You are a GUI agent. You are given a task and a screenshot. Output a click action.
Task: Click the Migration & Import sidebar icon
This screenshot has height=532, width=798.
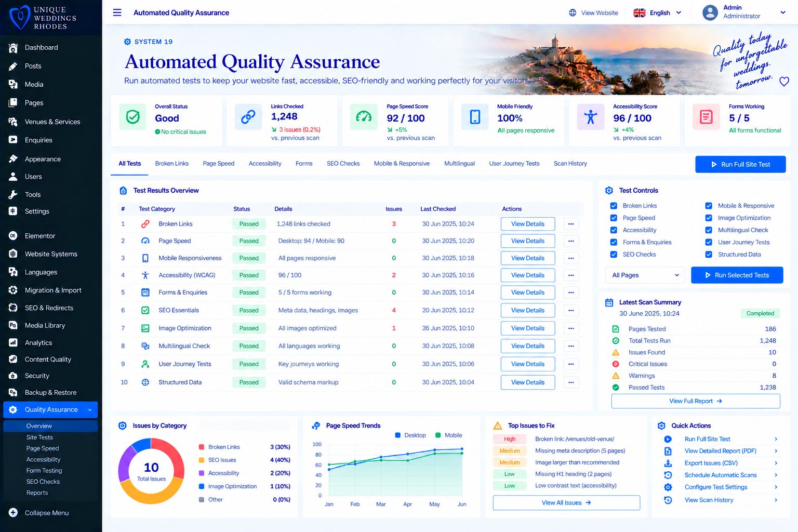tap(14, 290)
